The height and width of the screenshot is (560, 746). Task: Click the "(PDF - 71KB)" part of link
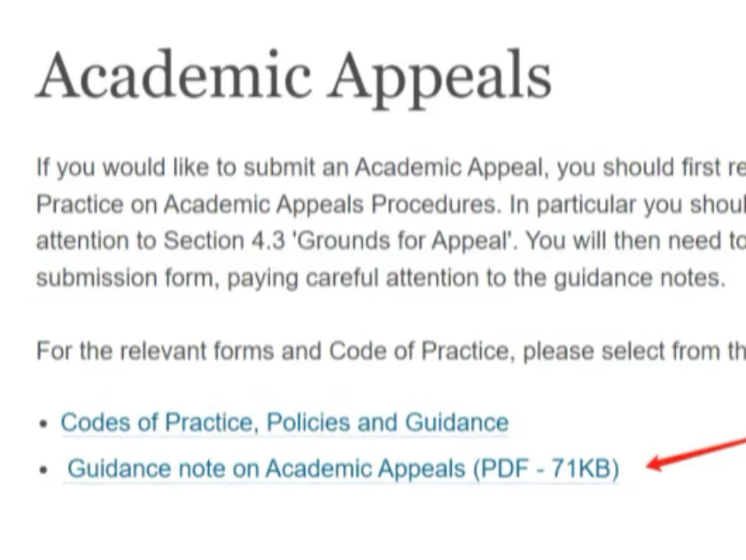tap(546, 469)
